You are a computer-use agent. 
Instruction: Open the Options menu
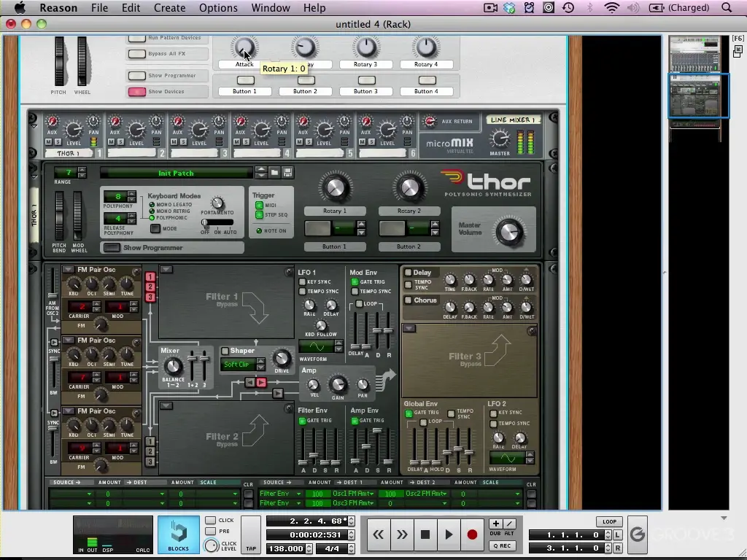218,7
